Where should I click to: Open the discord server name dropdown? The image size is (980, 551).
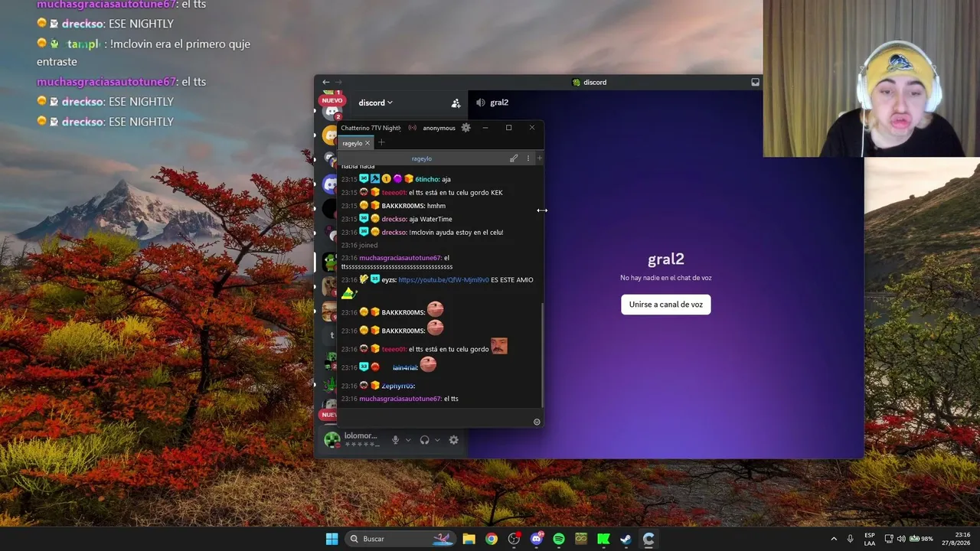pyautogui.click(x=375, y=103)
